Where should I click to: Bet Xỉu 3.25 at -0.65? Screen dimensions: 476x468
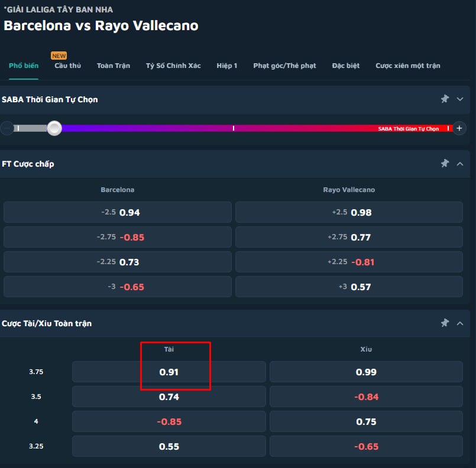[x=366, y=446]
